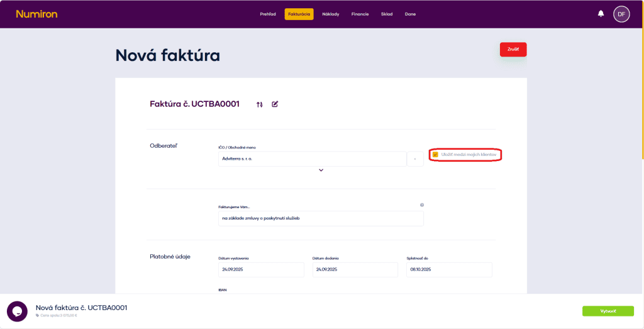Open the chat bubble widget

(17, 311)
